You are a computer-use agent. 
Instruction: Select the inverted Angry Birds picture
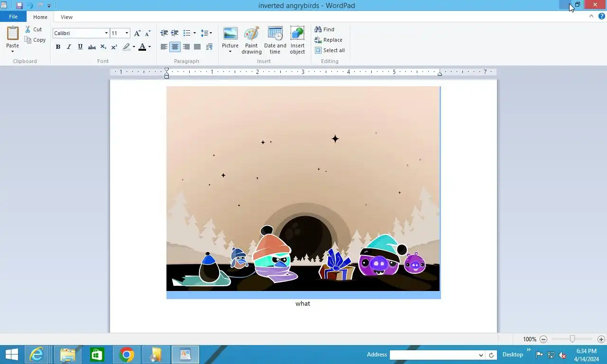point(303,189)
